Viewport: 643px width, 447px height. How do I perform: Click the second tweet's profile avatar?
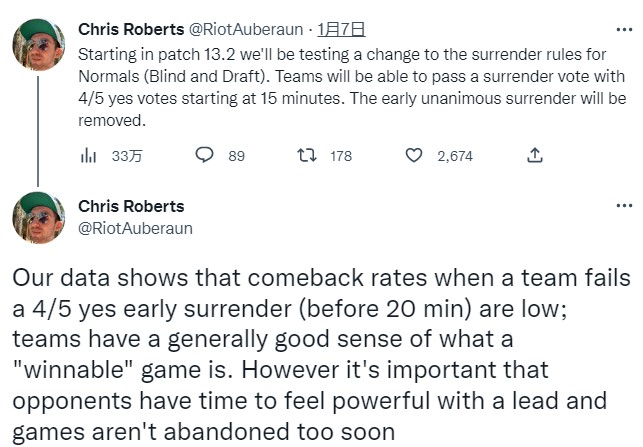pyautogui.click(x=39, y=219)
